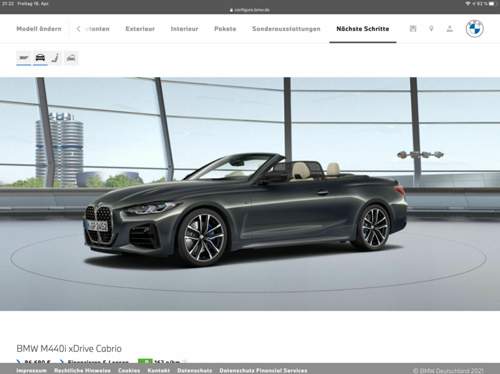Select the front car view icon

point(40,58)
